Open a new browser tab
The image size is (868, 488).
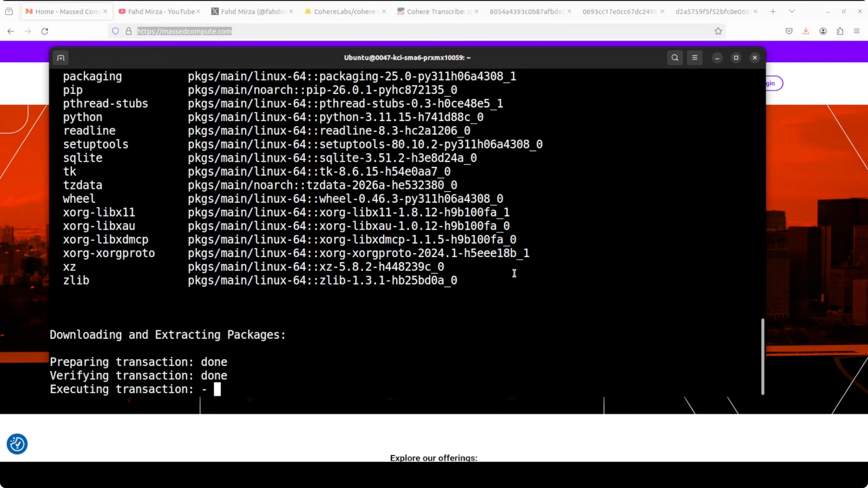(773, 12)
